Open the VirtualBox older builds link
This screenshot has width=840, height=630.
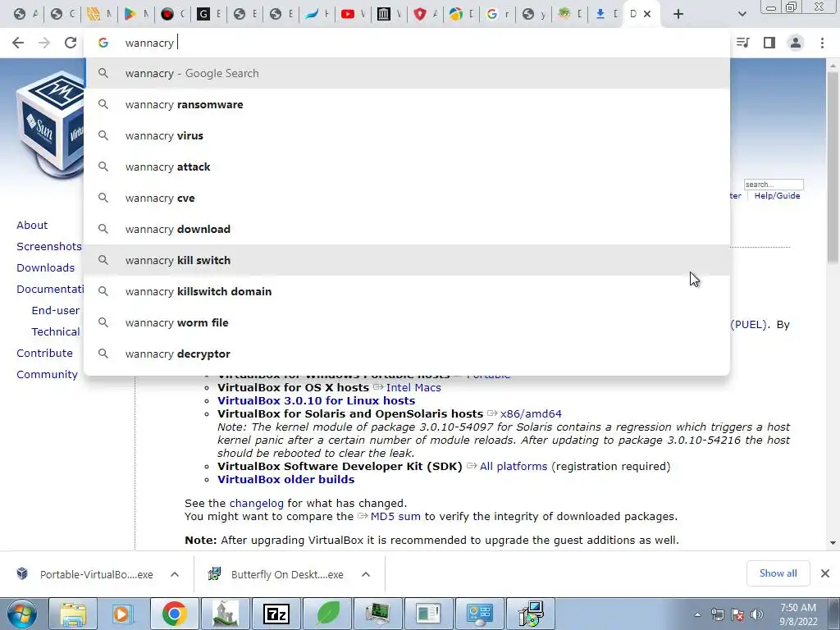pos(286,479)
